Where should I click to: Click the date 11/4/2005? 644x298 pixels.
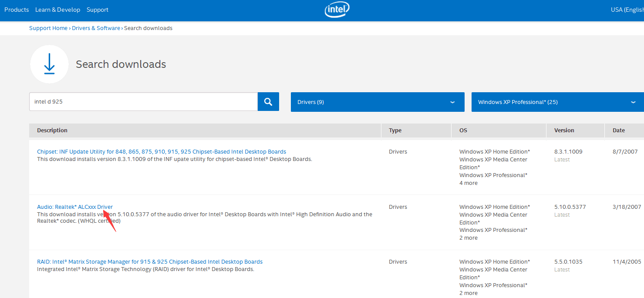(627, 262)
